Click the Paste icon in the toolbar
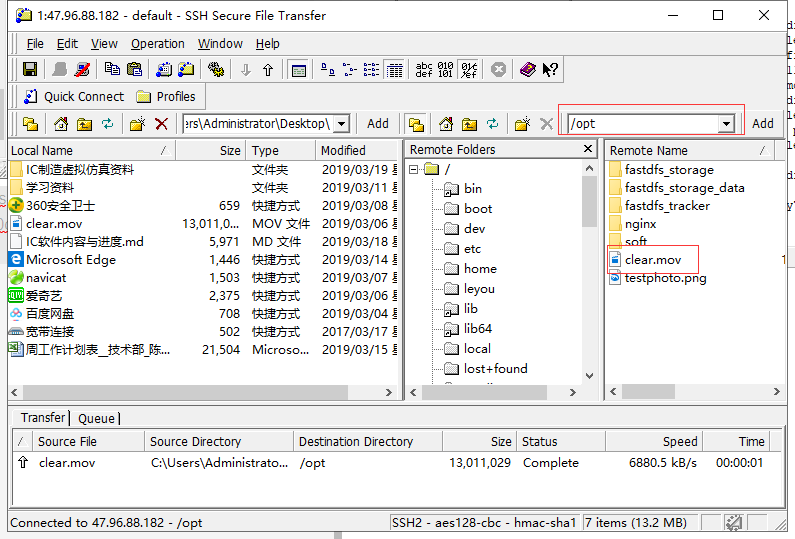Viewport: 795px width, 539px height. pos(134,69)
